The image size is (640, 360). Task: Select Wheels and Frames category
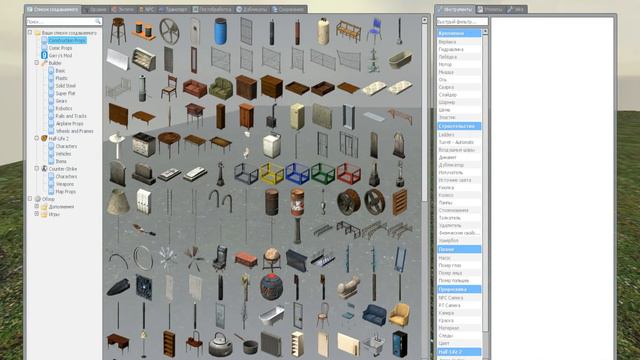point(74,131)
